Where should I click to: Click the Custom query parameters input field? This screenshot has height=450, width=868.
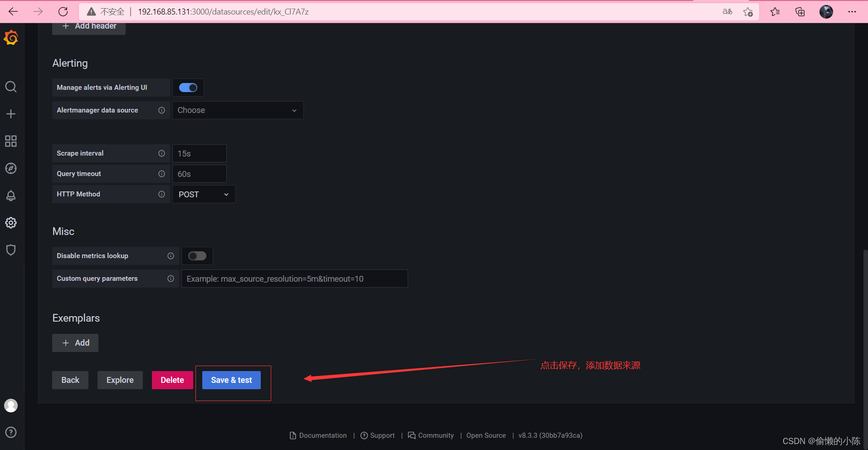[295, 279]
